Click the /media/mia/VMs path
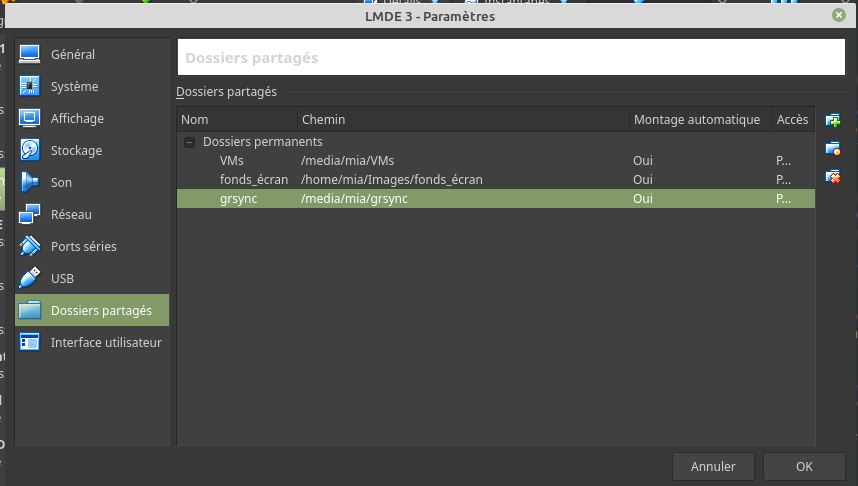This screenshot has width=858, height=486. 347,161
